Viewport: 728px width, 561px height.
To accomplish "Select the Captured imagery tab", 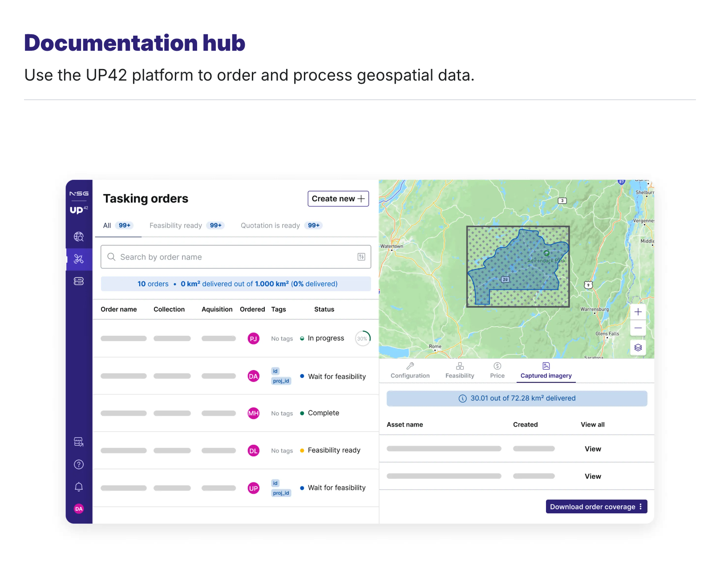I will [546, 370].
